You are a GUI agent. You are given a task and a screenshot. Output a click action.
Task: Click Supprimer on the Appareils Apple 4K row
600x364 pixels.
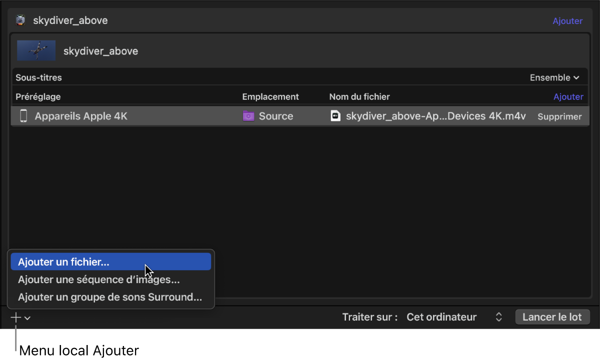pos(559,116)
